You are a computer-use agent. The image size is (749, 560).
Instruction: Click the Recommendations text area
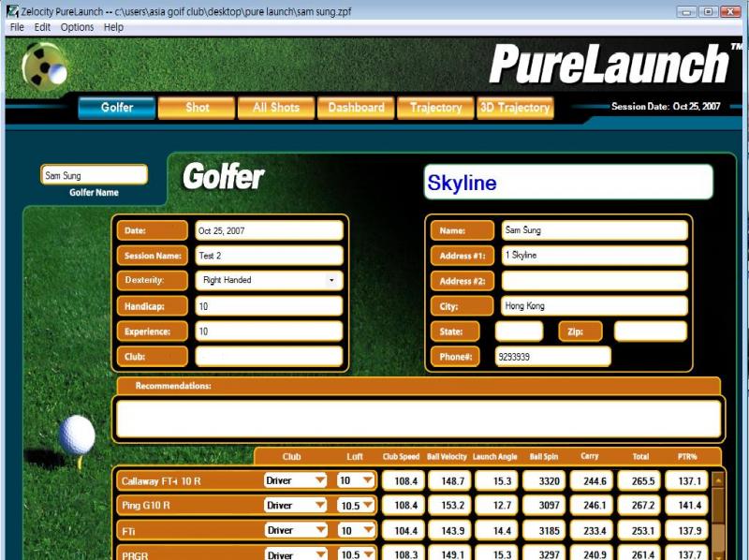(x=417, y=420)
